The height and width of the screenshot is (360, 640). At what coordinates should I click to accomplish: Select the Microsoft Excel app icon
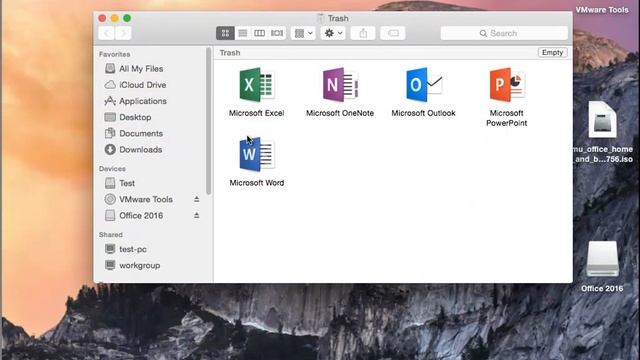257,85
